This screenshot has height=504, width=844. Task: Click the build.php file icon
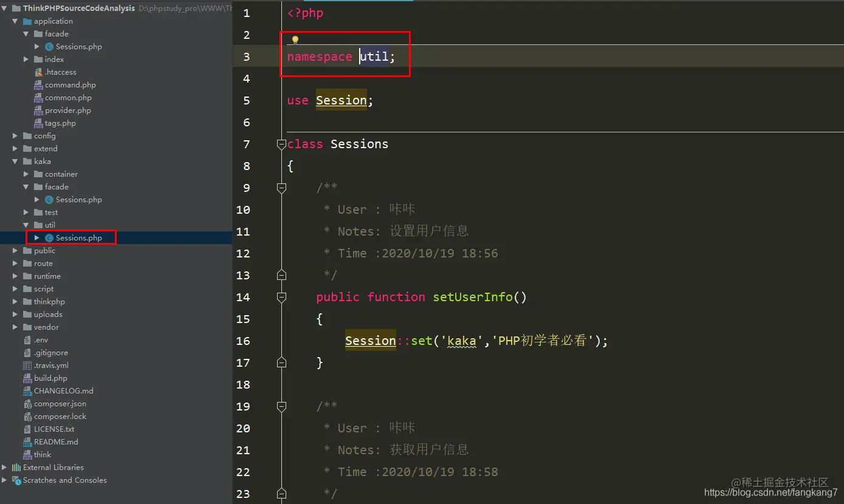pos(27,378)
